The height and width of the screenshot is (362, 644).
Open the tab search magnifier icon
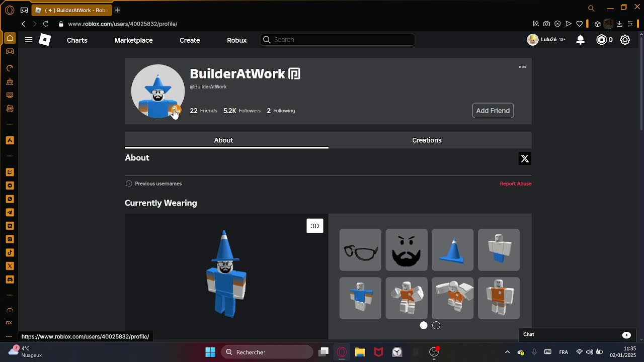(591, 8)
